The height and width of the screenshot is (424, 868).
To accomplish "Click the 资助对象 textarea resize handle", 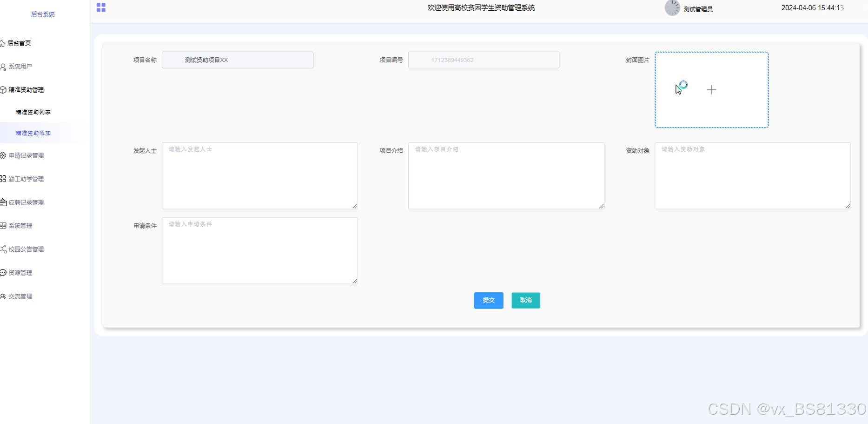I will point(848,206).
